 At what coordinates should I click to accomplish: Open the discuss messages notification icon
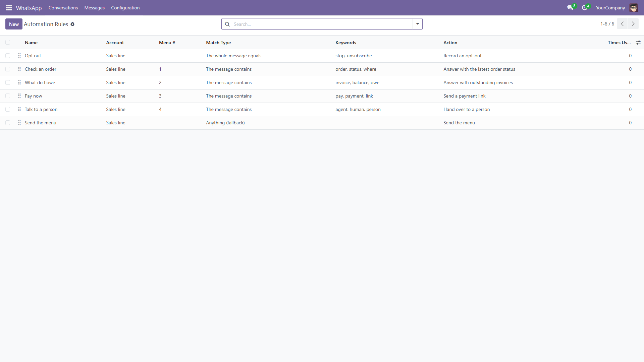[570, 7]
